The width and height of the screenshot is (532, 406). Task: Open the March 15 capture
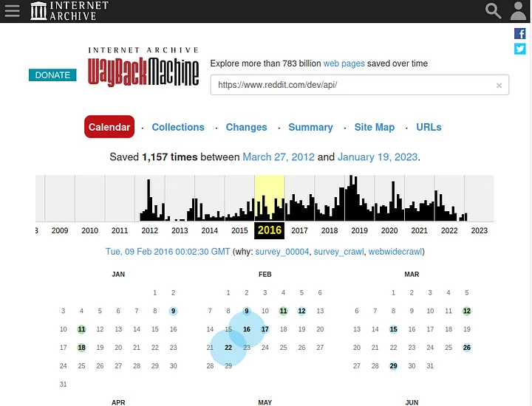tap(393, 329)
